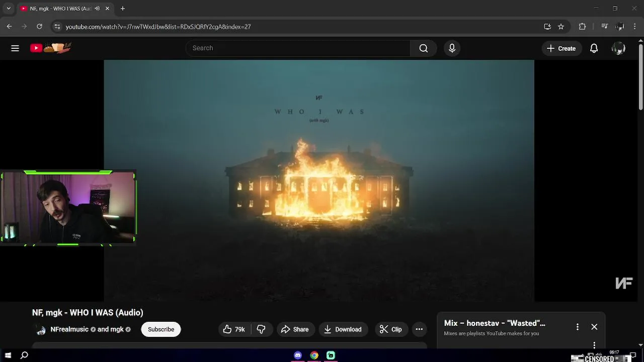Image resolution: width=644 pixels, height=362 pixels.
Task: Open the YouTube guide hamburger menu
Action: [x=15, y=48]
